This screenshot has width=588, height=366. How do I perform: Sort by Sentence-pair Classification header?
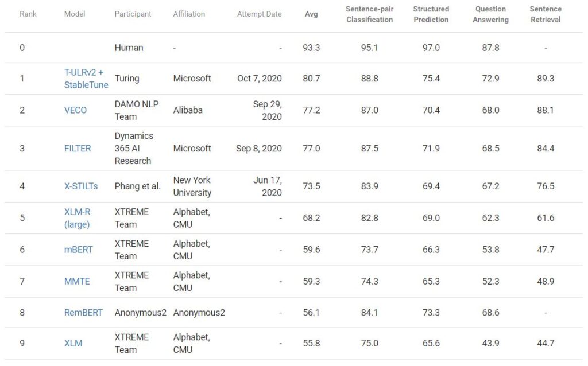point(369,14)
